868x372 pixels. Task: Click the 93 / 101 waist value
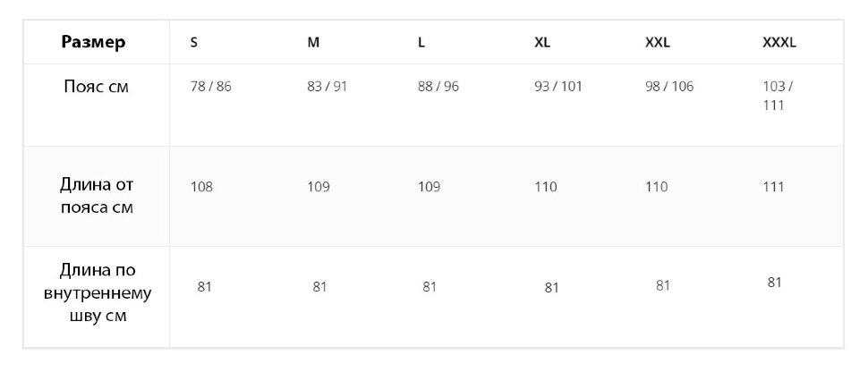[x=558, y=87]
